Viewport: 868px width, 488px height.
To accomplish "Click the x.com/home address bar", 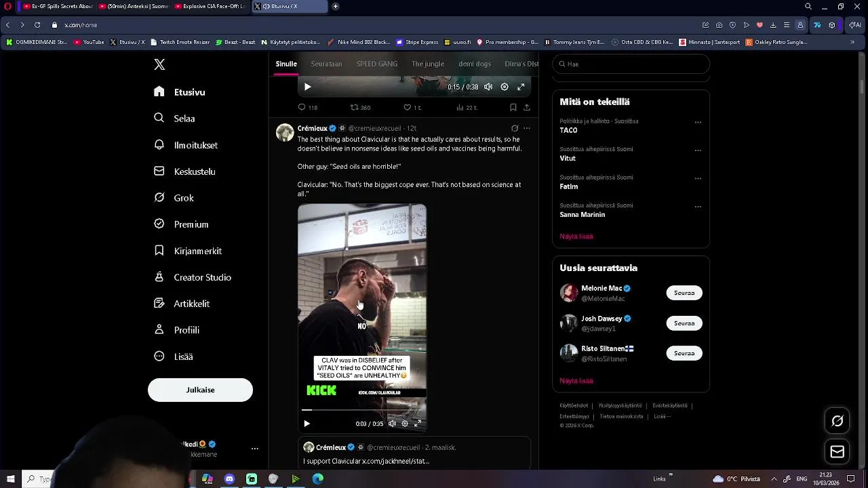I will point(81,25).
